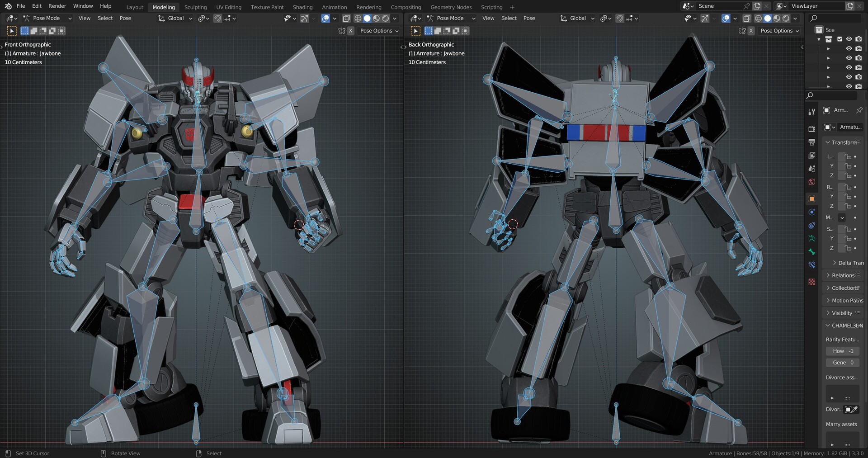Hide the Scene collection with eye icon
This screenshot has width=868, height=458.
tap(849, 39)
